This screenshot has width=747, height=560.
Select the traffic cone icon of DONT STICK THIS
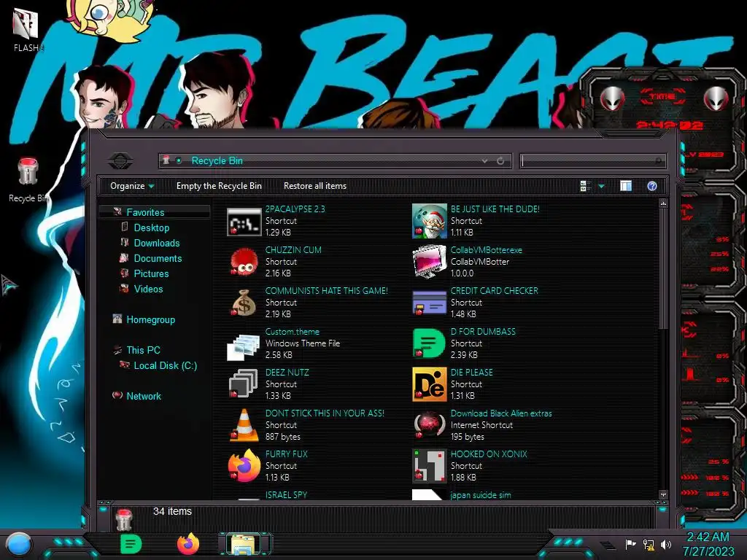(x=244, y=425)
